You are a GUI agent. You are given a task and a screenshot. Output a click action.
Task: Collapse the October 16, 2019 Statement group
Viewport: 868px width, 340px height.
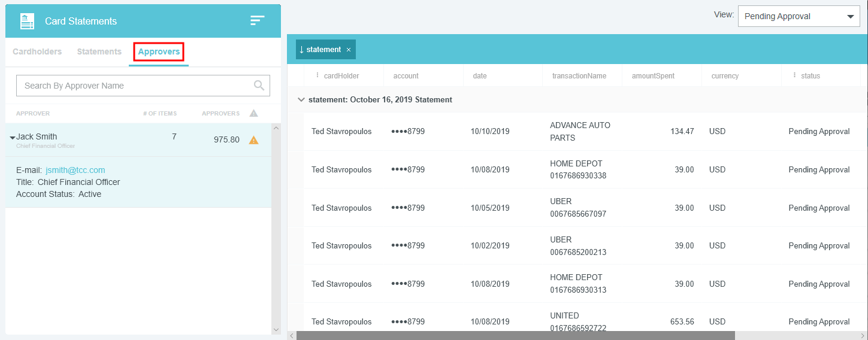[x=301, y=100]
